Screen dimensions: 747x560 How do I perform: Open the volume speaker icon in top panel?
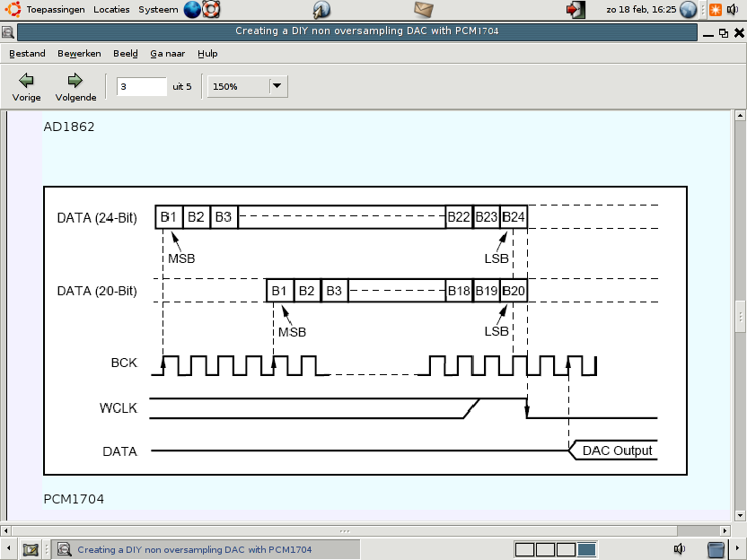pyautogui.click(x=733, y=10)
